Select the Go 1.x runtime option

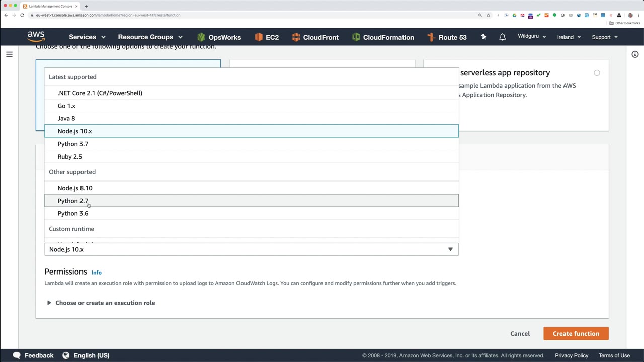click(252, 106)
